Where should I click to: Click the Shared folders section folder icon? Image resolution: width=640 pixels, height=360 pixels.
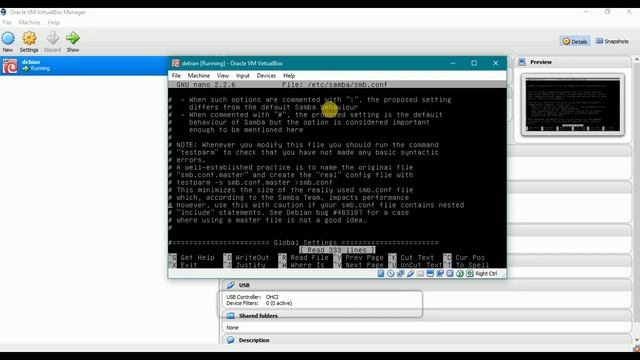(231, 316)
